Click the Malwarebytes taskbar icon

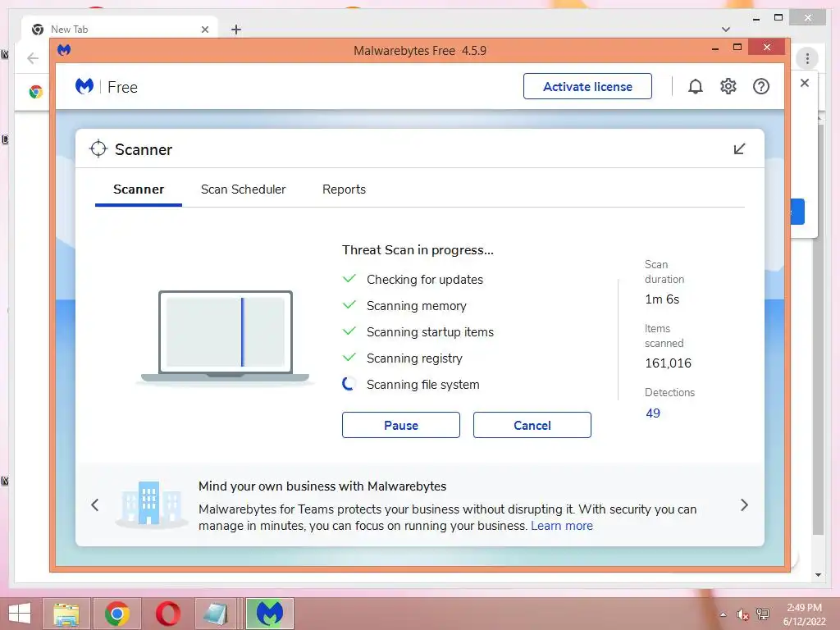click(x=269, y=613)
